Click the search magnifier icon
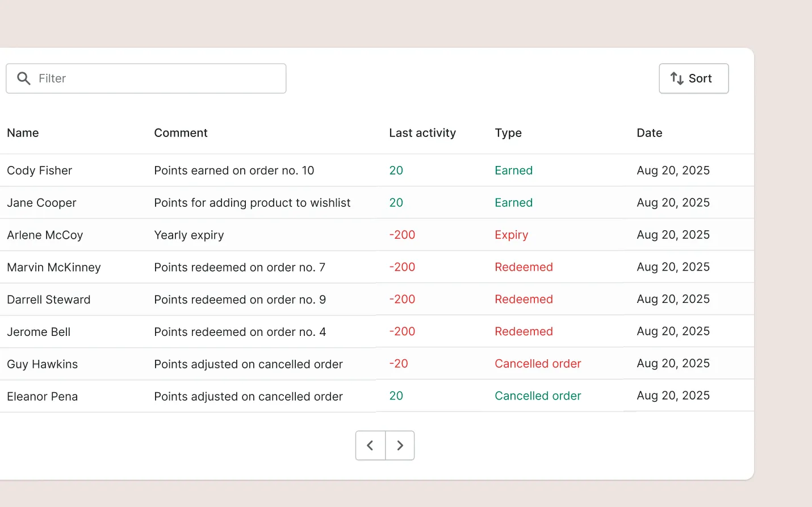This screenshot has height=507, width=812. [x=24, y=78]
